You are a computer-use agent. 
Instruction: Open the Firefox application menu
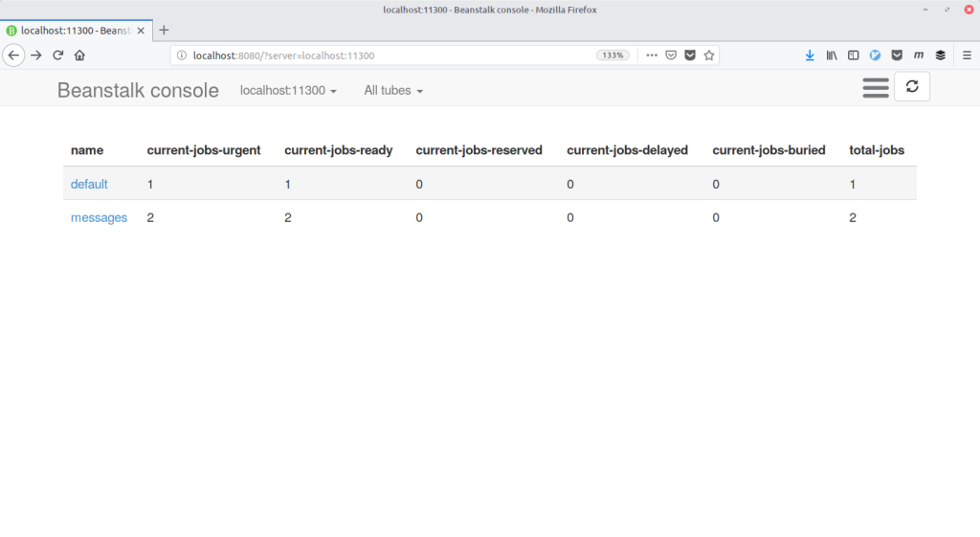tap(967, 55)
